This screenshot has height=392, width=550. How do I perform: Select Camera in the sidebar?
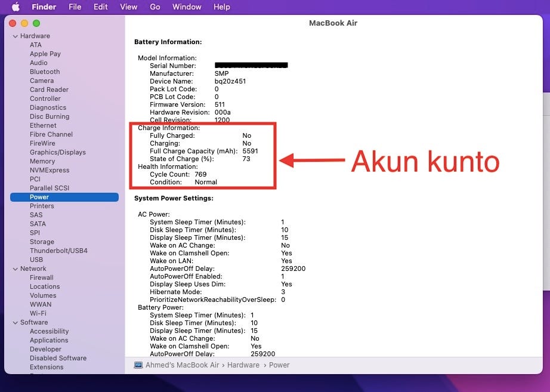(42, 81)
